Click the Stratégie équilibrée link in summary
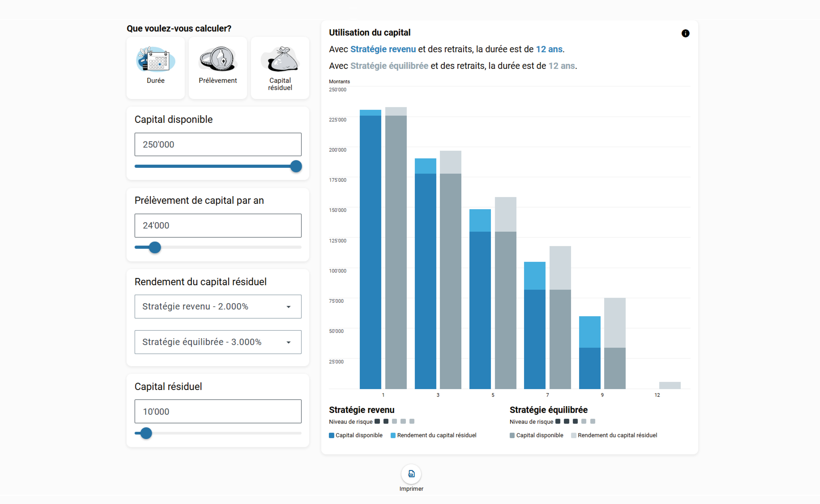820x504 pixels. [x=389, y=66]
